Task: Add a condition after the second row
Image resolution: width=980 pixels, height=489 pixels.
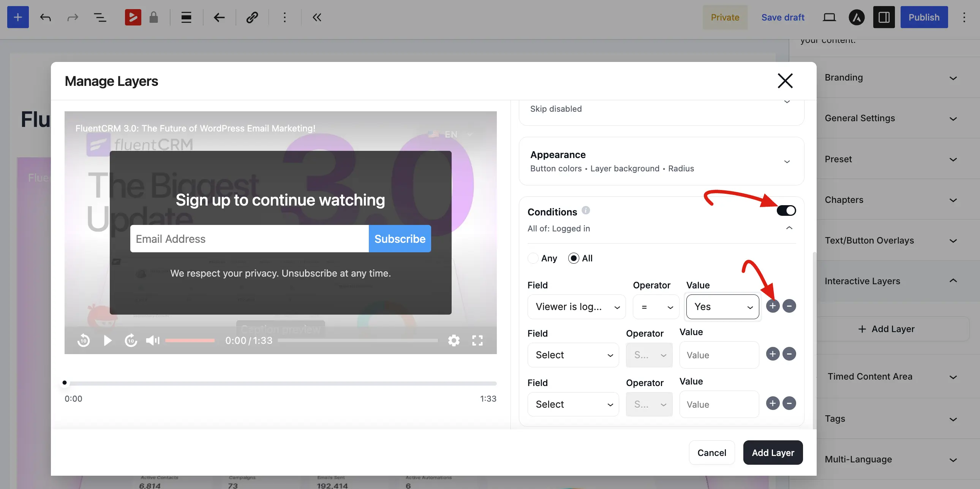Action: point(773,354)
